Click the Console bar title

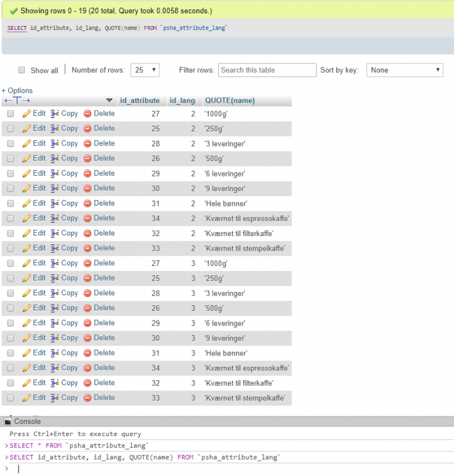[27, 421]
